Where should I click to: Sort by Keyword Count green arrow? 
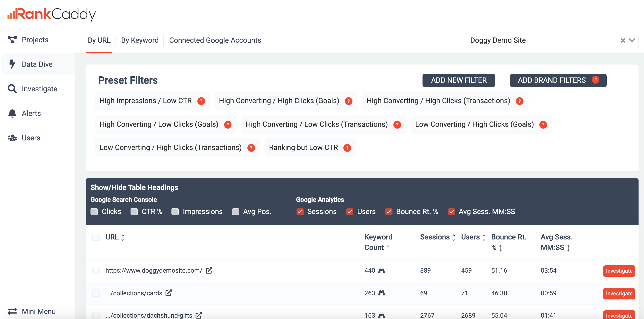click(x=388, y=248)
